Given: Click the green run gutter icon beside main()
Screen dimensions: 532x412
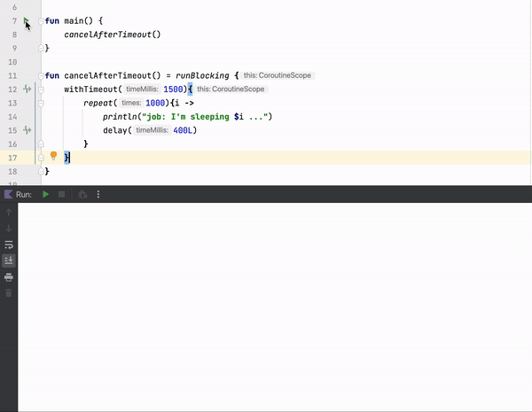Looking at the screenshot, I should click(27, 20).
